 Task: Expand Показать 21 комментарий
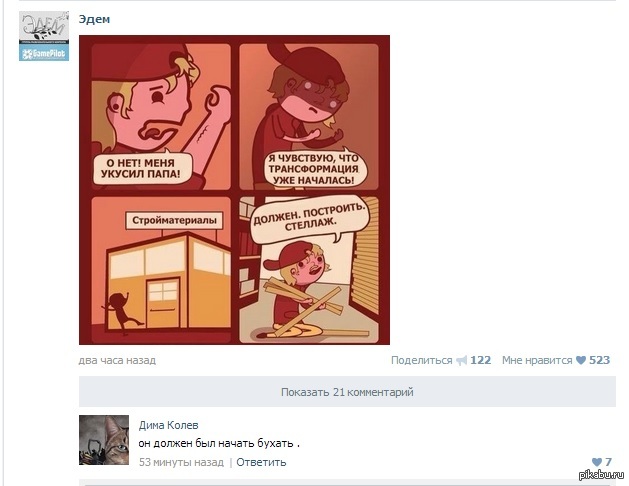(347, 392)
